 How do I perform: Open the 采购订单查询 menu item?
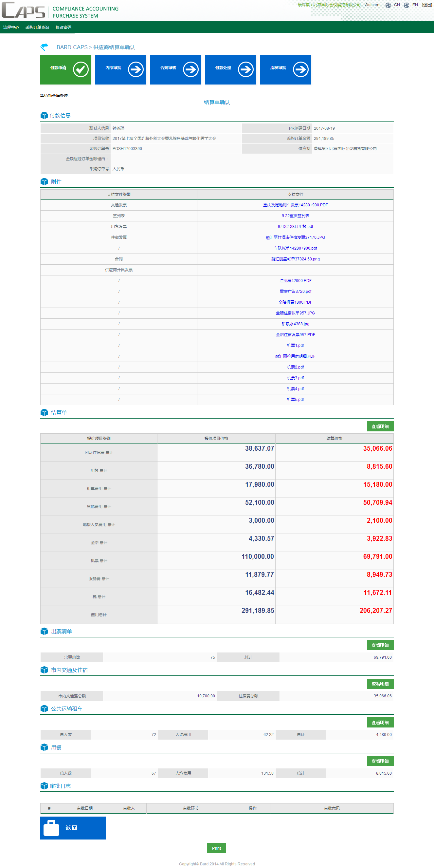[37, 28]
